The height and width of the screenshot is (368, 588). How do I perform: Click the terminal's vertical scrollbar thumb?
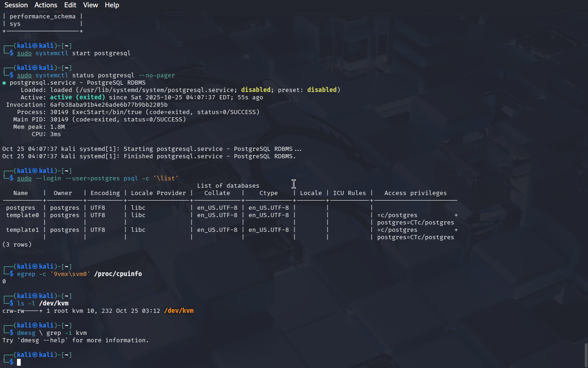point(585,355)
